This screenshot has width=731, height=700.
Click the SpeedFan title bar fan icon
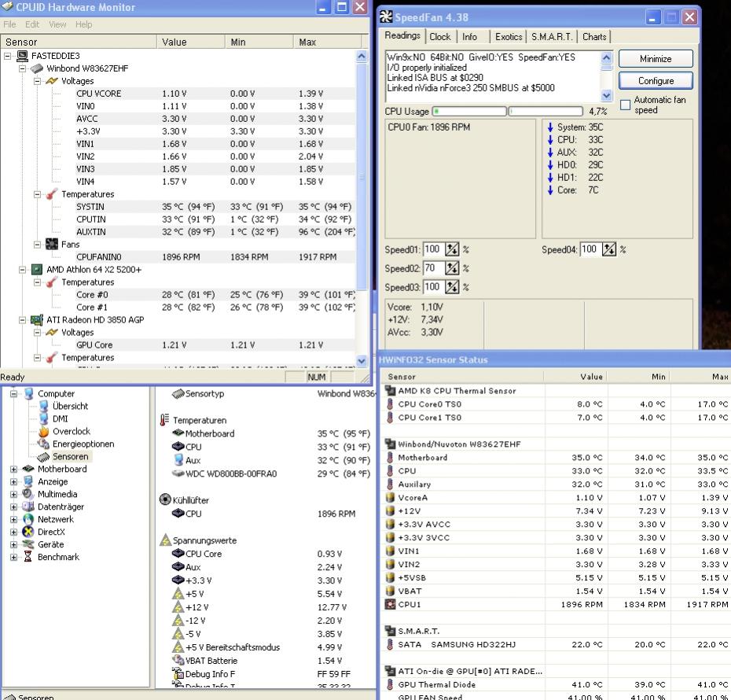click(386, 17)
